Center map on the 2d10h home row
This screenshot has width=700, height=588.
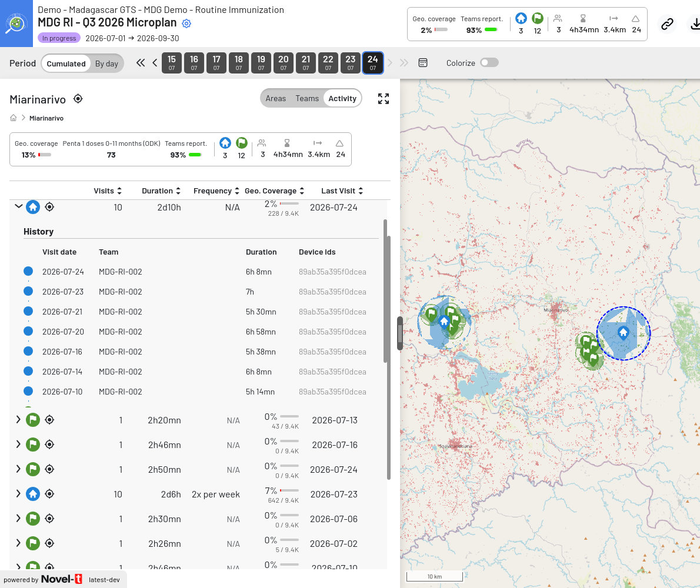[x=49, y=207]
